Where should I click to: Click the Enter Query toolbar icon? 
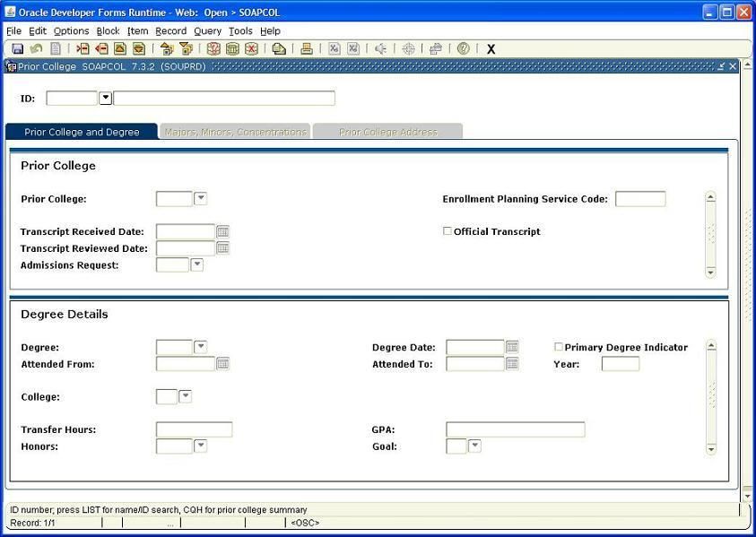213,48
